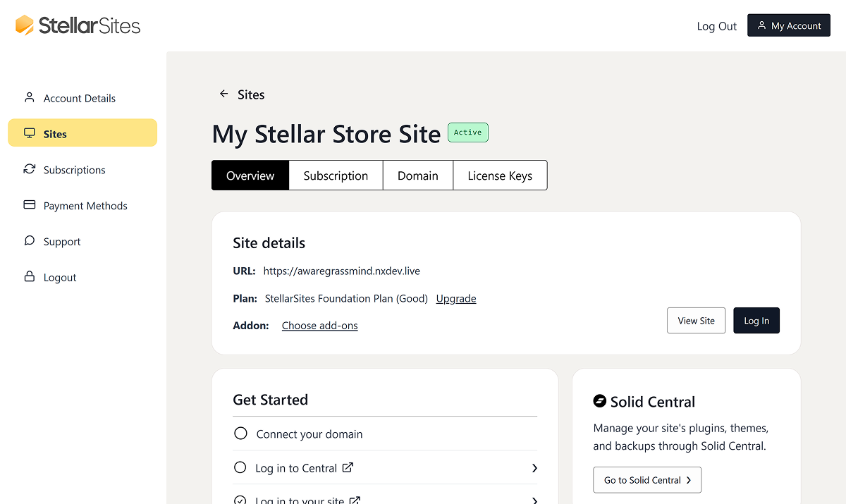This screenshot has height=504, width=846.
Task: Check the Connect your domain task circle
Action: (x=240, y=434)
